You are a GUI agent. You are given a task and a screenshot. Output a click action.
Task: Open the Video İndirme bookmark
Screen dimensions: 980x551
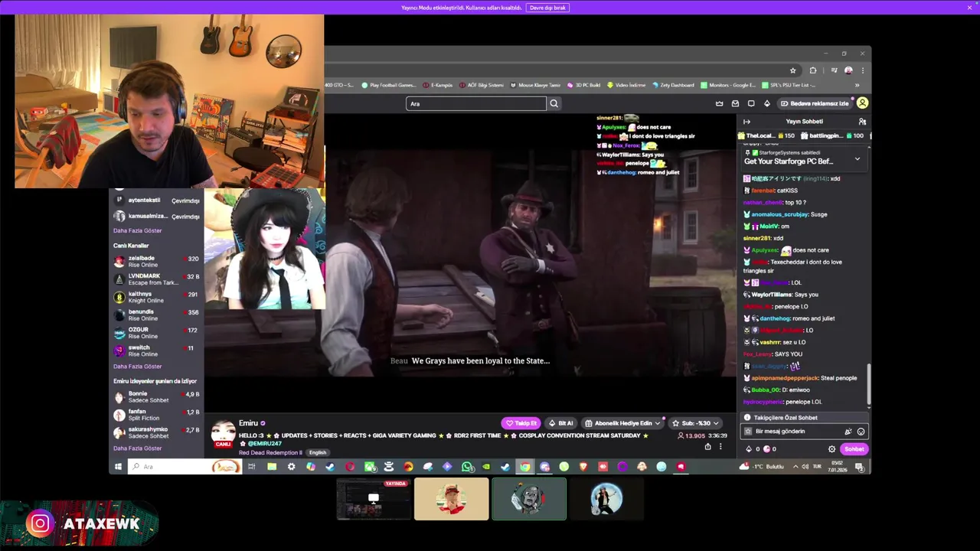point(626,85)
